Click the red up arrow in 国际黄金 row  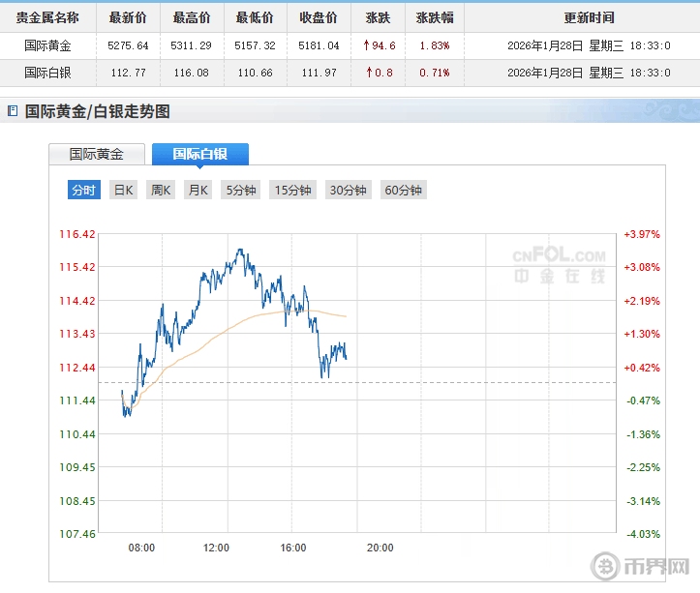click(x=367, y=45)
